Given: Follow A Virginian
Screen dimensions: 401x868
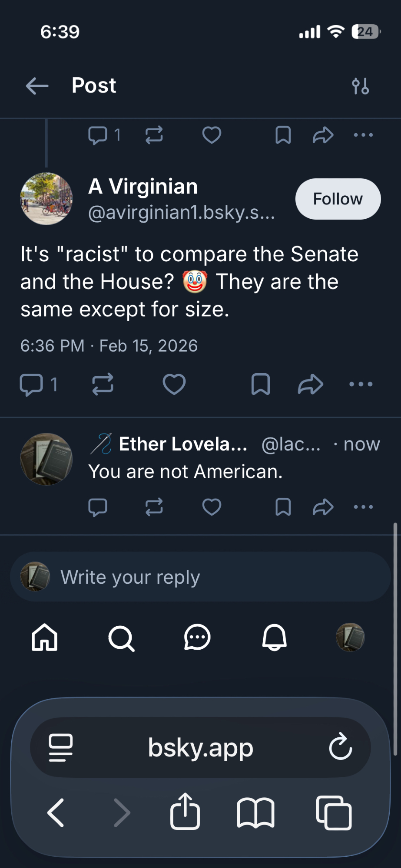Looking at the screenshot, I should (x=338, y=199).
